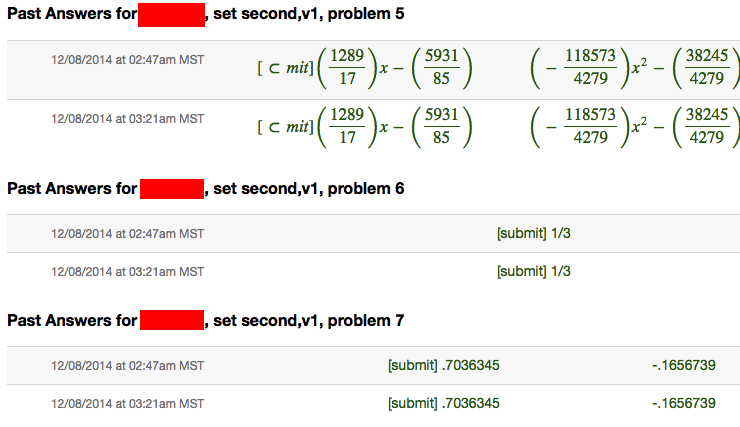Image resolution: width=740 pixels, height=427 pixels.
Task: Click the second [submit] .7036345 answer
Action: (444, 403)
